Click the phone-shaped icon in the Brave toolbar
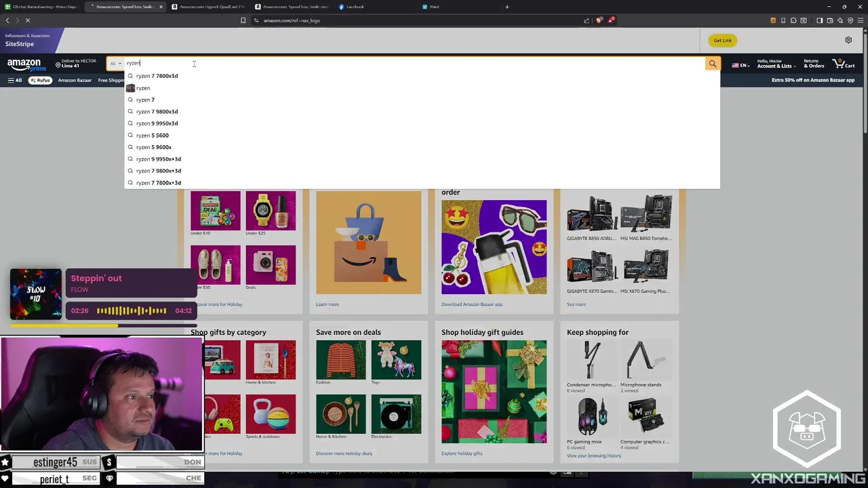The height and width of the screenshot is (488, 868). pyautogui.click(x=783, y=20)
